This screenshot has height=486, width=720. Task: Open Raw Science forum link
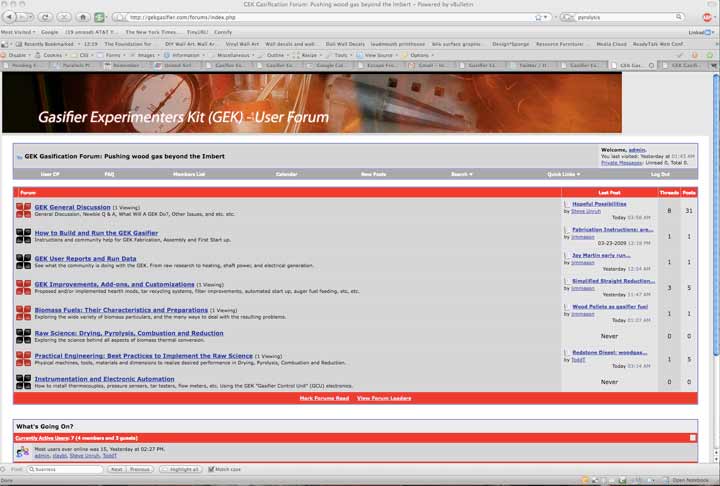pos(129,333)
